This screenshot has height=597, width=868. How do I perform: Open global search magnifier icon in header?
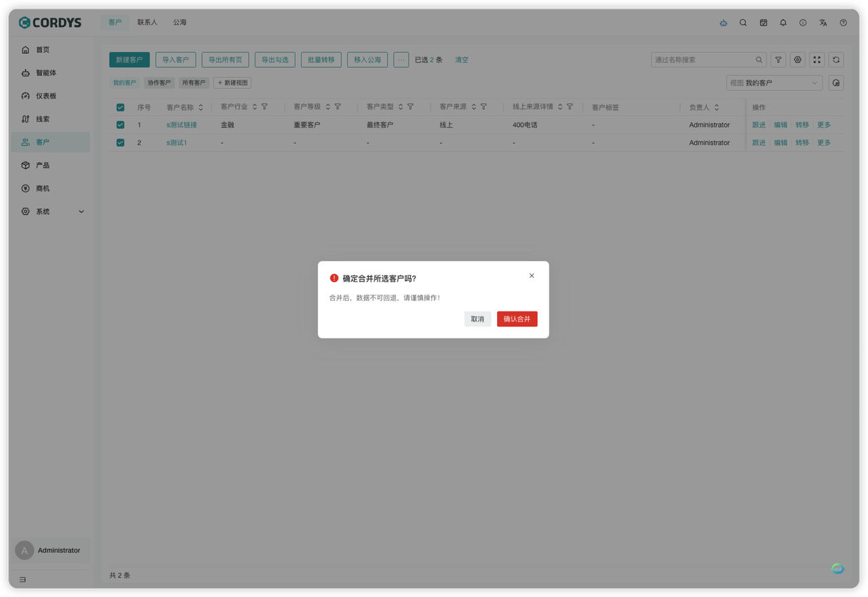click(x=743, y=22)
